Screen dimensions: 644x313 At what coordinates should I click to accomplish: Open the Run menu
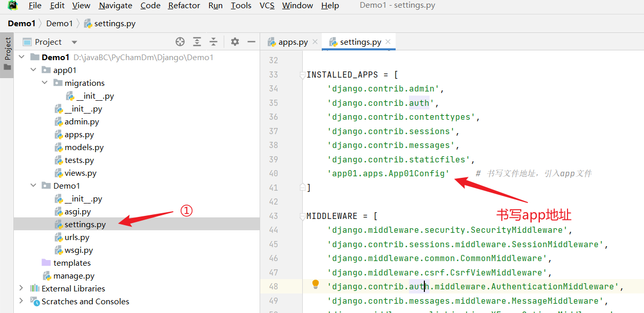(216, 6)
